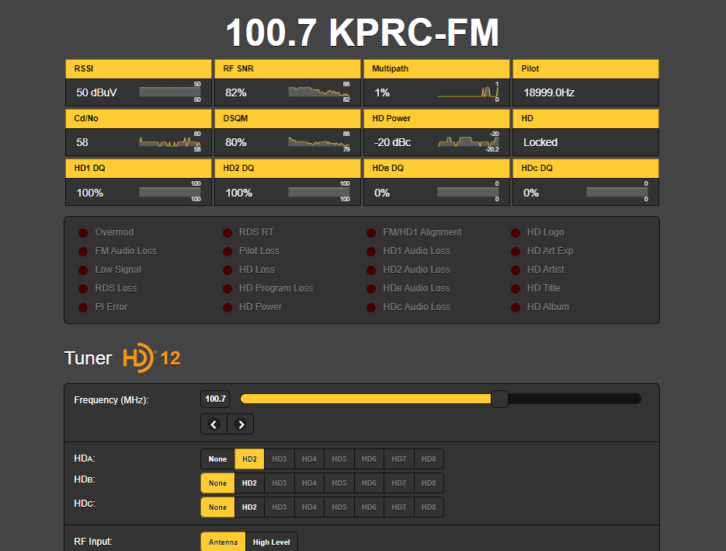The image size is (726, 551).
Task: Click the HD Radio logo beside Tuner
Action: tap(138, 358)
